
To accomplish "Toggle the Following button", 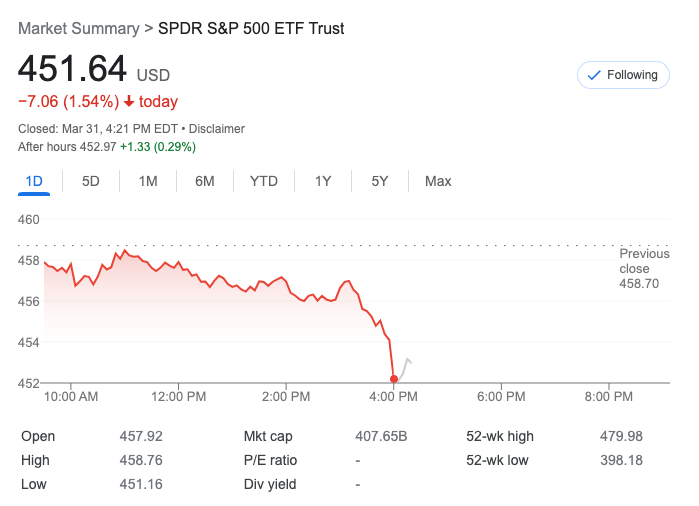I will [x=622, y=75].
